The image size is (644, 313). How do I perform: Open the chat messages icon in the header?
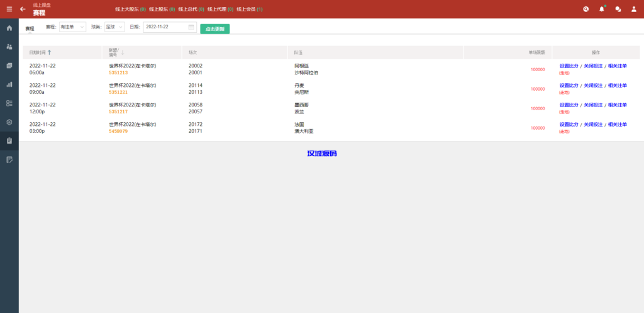[x=618, y=9]
